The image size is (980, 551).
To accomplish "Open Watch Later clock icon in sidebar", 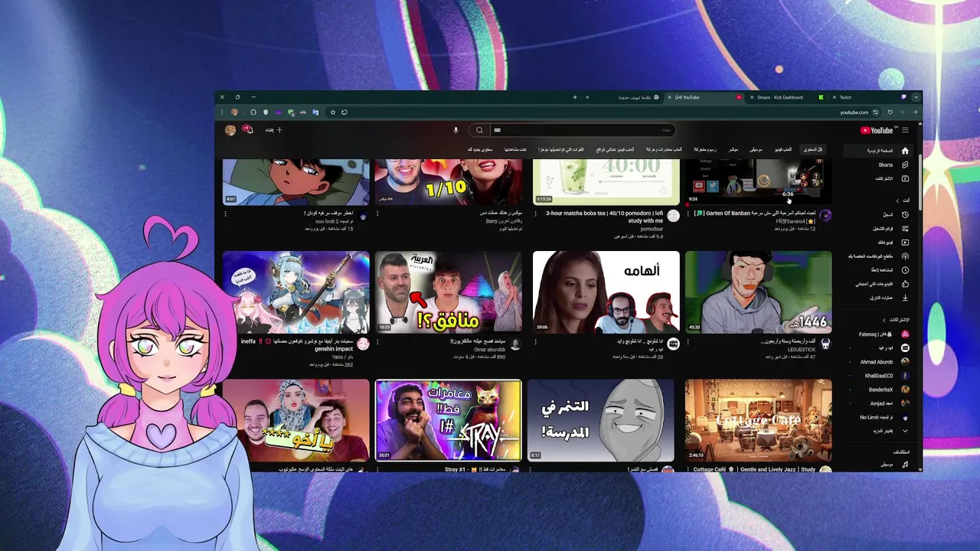I will (904, 270).
